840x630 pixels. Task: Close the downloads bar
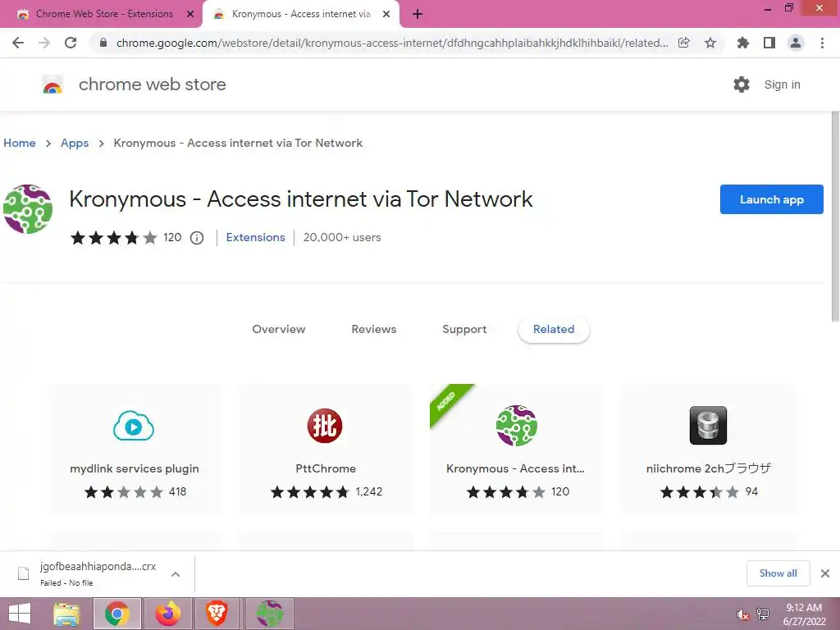coord(825,573)
